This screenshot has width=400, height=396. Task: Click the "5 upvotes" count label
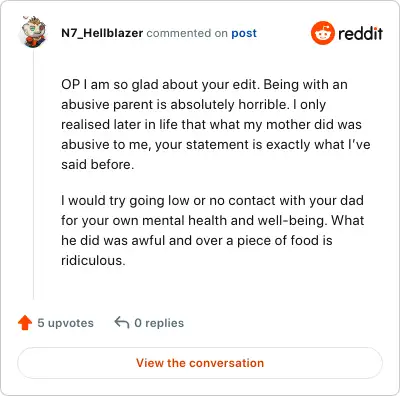pos(65,323)
